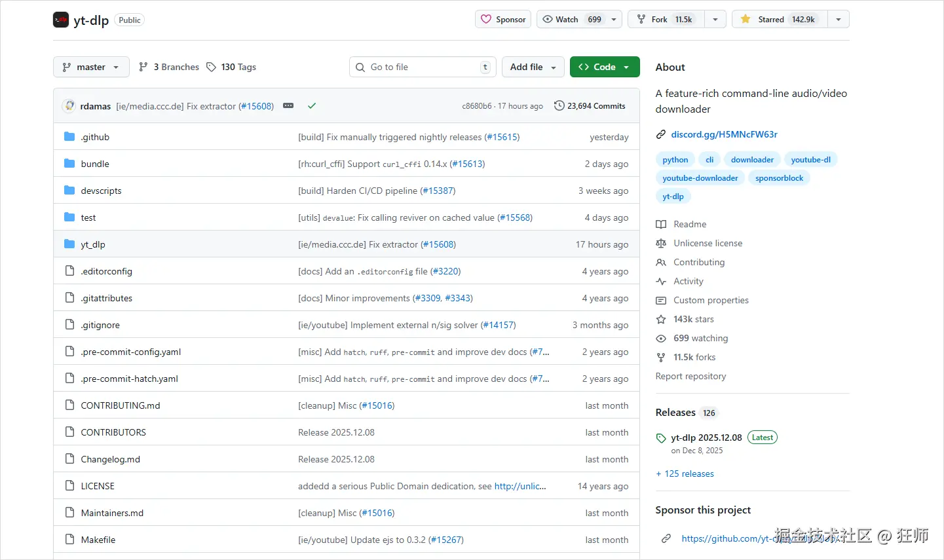Select the downloader topic tag

click(x=752, y=160)
